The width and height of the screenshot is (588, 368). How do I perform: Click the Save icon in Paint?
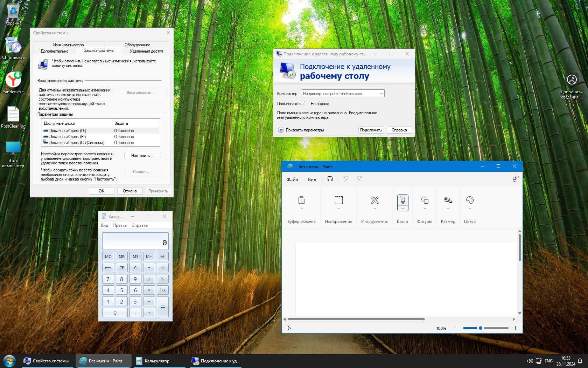point(330,179)
